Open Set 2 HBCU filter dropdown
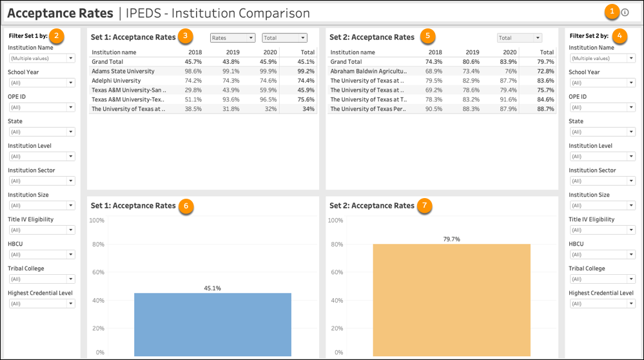The width and height of the screenshot is (644, 360). (x=603, y=254)
